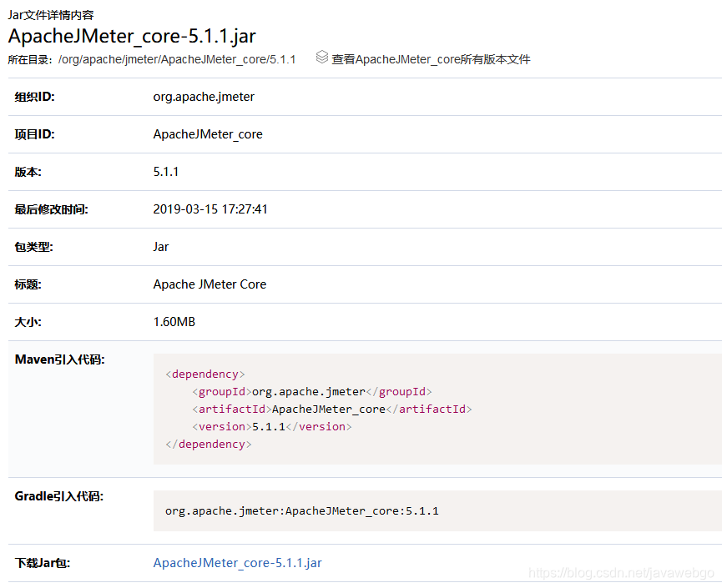The height and width of the screenshot is (588, 722).
Task: Click the 大小: label
Action: click(x=28, y=322)
